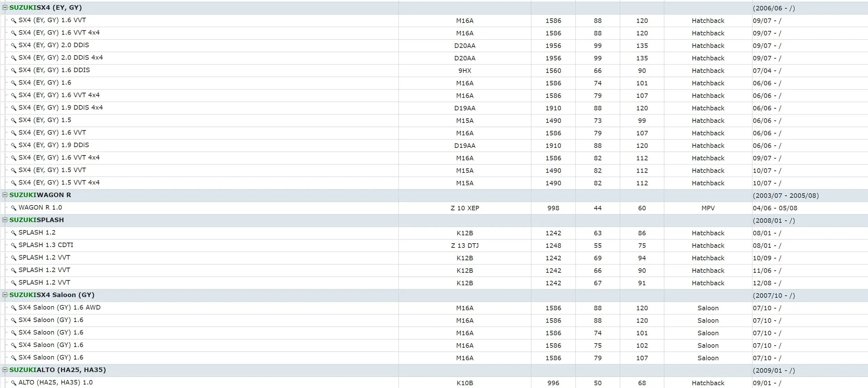Open magnifier for SX4 (EY, GY) 1.6 101hp row
This screenshot has width=868, height=388.
[x=14, y=83]
